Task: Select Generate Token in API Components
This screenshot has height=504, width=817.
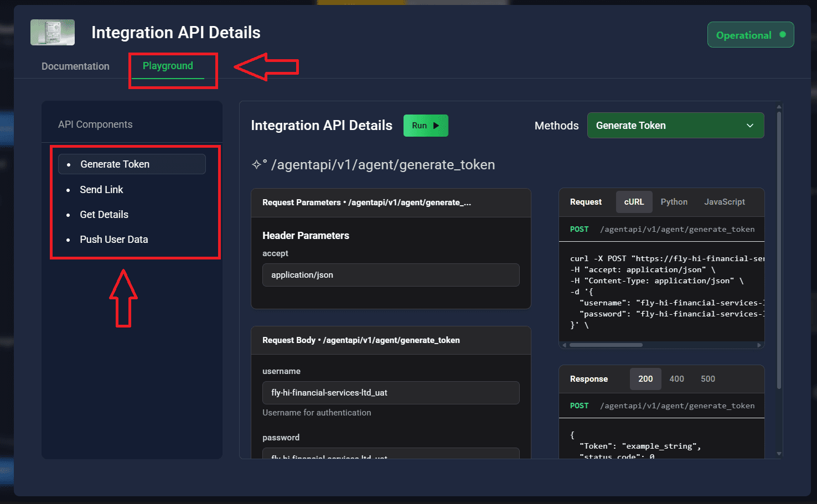Action: 132,164
